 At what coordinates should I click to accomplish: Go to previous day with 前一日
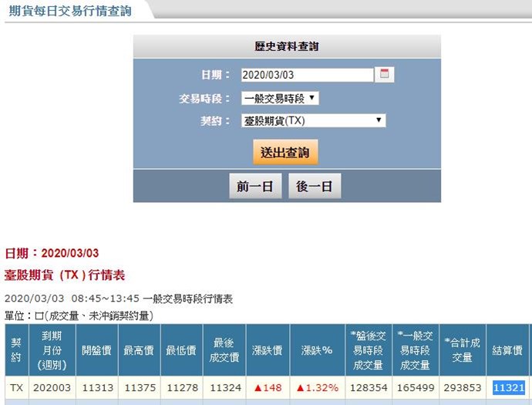pyautogui.click(x=255, y=186)
